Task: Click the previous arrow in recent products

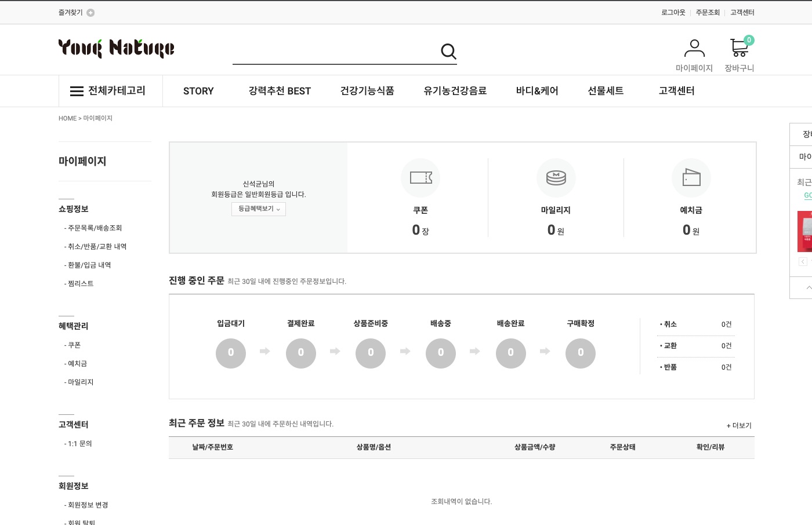Action: coord(803,262)
